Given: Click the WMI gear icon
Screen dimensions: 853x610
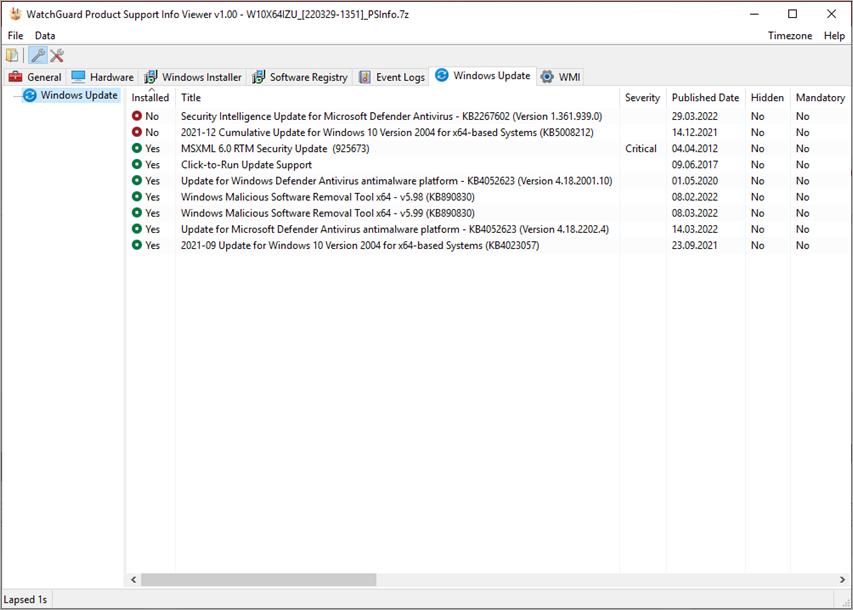Looking at the screenshot, I should click(x=546, y=76).
